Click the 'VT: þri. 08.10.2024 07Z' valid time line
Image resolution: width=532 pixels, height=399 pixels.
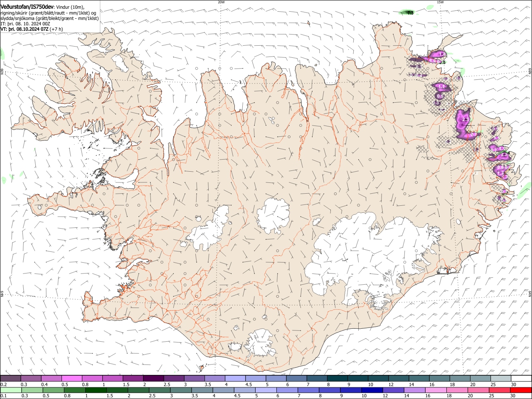point(25,30)
